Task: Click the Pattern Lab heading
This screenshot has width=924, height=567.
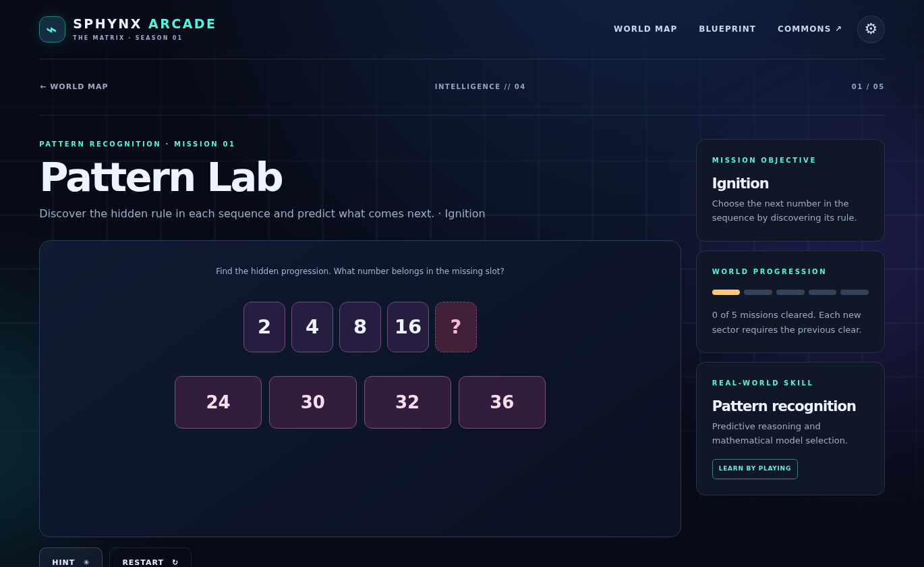Action: click(161, 177)
